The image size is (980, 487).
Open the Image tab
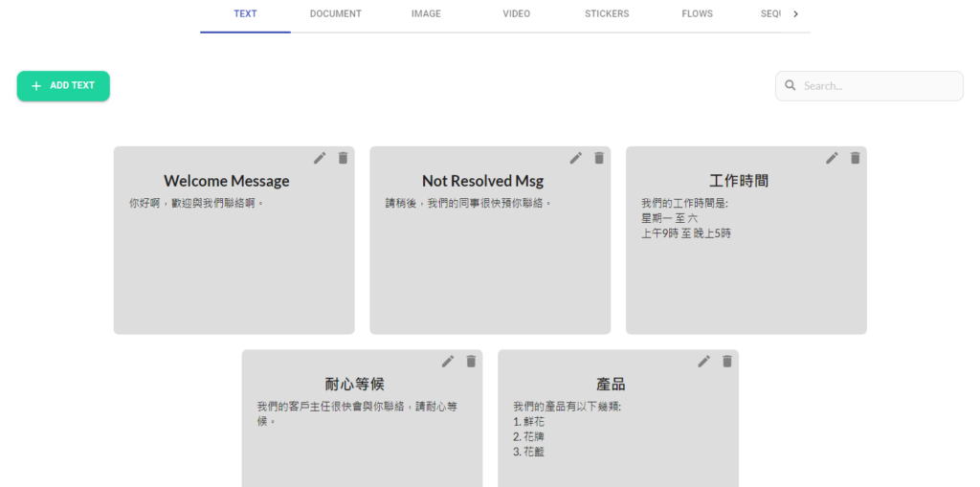click(x=426, y=14)
